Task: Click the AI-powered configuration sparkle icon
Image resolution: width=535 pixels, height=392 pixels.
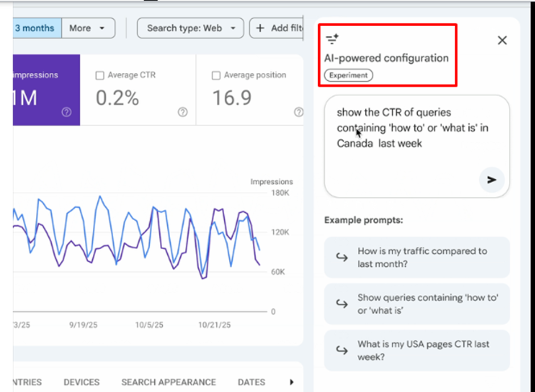Action: point(332,39)
